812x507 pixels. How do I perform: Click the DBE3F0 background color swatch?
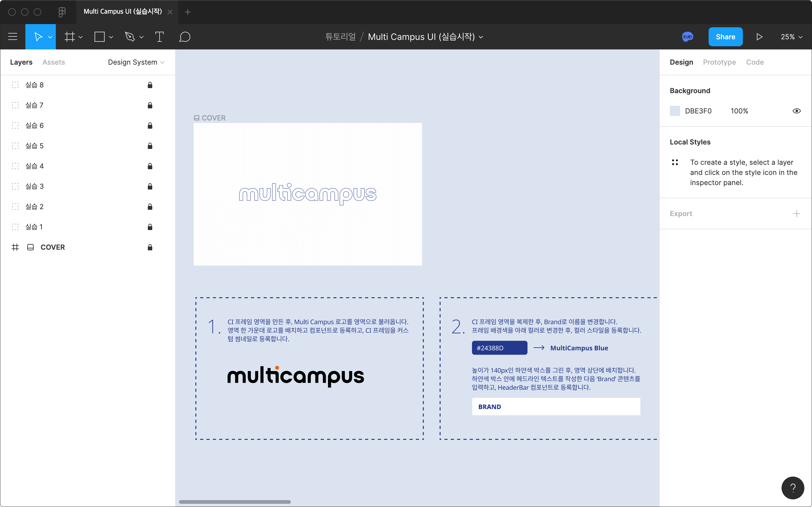click(675, 111)
